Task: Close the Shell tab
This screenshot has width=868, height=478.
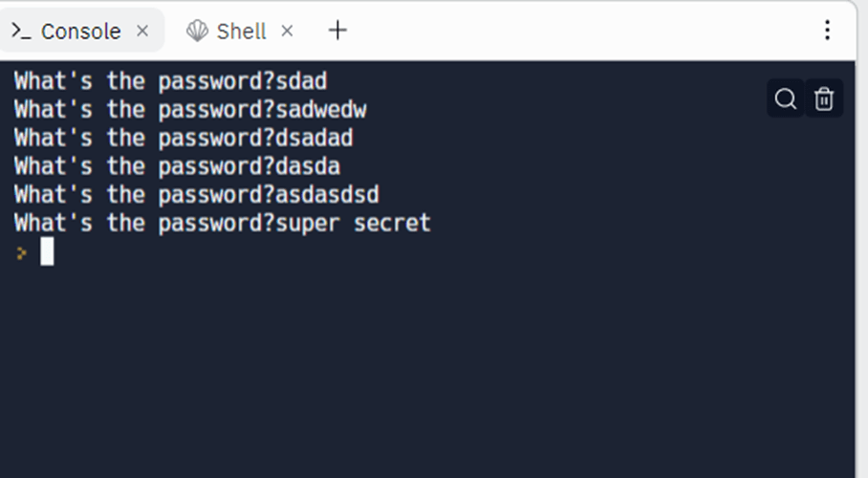Action: (x=287, y=31)
